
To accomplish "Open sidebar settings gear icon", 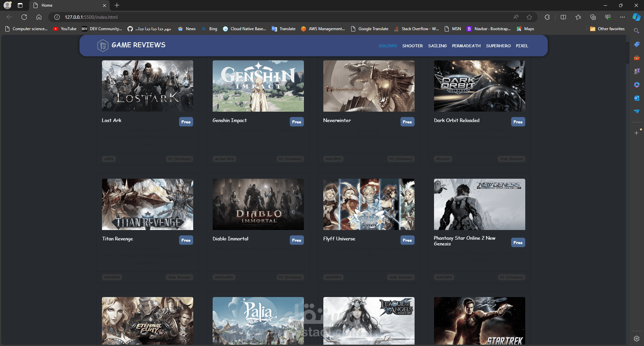I will point(637,339).
